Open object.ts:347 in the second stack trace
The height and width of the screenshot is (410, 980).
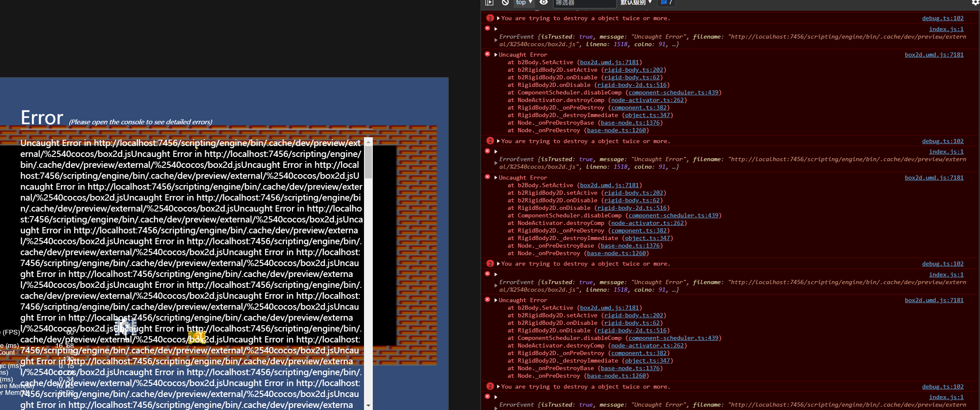click(x=647, y=238)
